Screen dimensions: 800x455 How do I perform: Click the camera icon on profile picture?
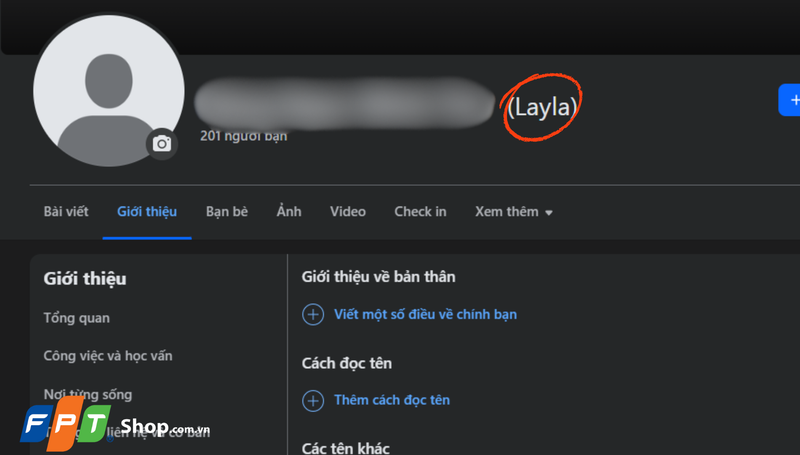(x=162, y=144)
